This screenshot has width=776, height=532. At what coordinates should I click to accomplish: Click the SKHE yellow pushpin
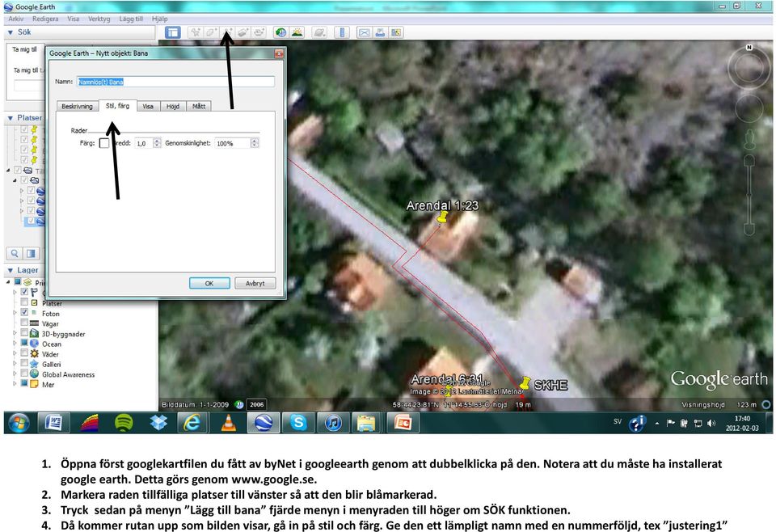525,383
